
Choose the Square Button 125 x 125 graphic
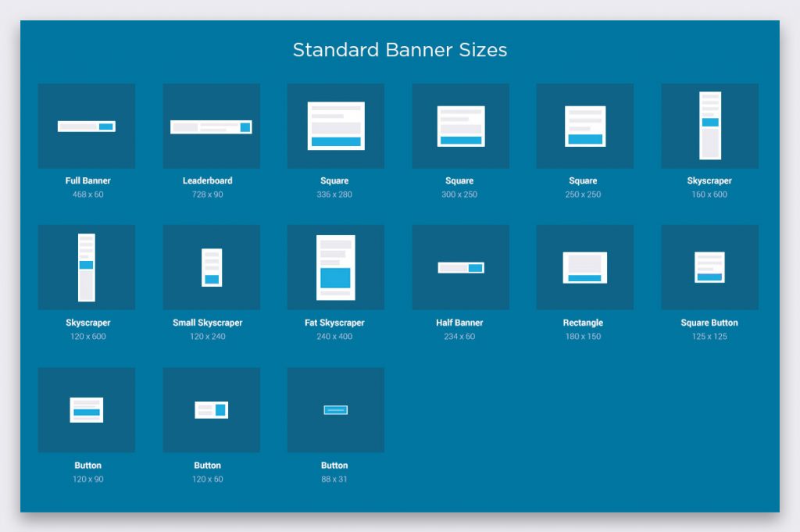click(x=709, y=266)
